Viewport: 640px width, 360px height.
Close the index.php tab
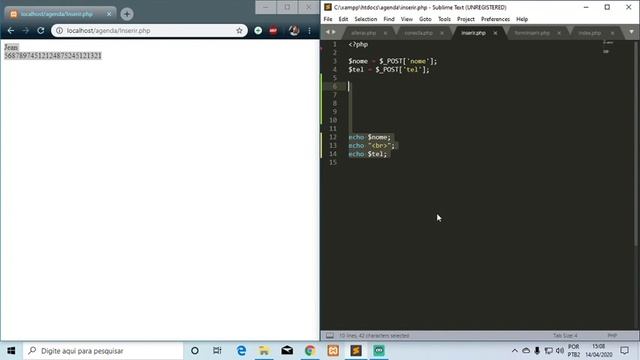pyautogui.click(x=612, y=33)
